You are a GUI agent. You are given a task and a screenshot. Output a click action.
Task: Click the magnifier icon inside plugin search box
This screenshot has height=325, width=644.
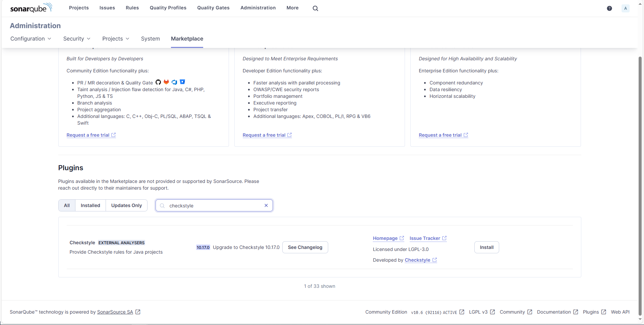pyautogui.click(x=162, y=206)
